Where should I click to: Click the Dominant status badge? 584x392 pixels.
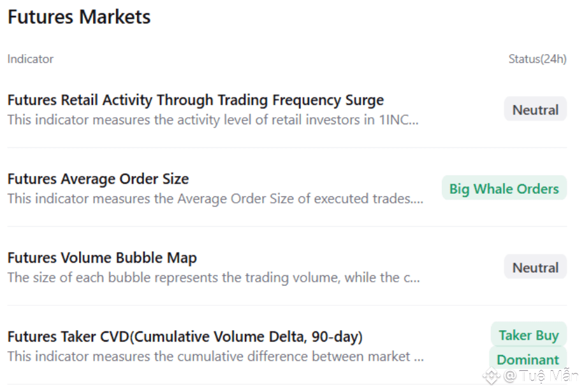527,359
